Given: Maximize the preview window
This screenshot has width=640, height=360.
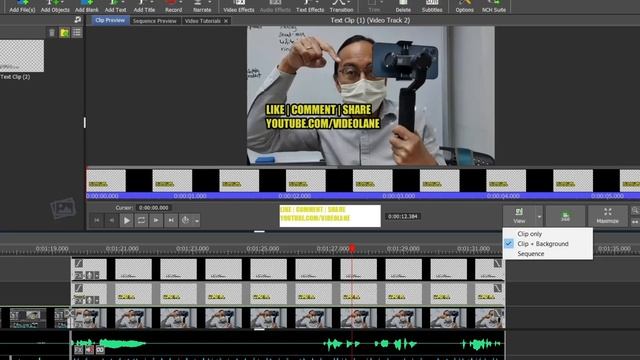Looking at the screenshot, I should pyautogui.click(x=607, y=215).
